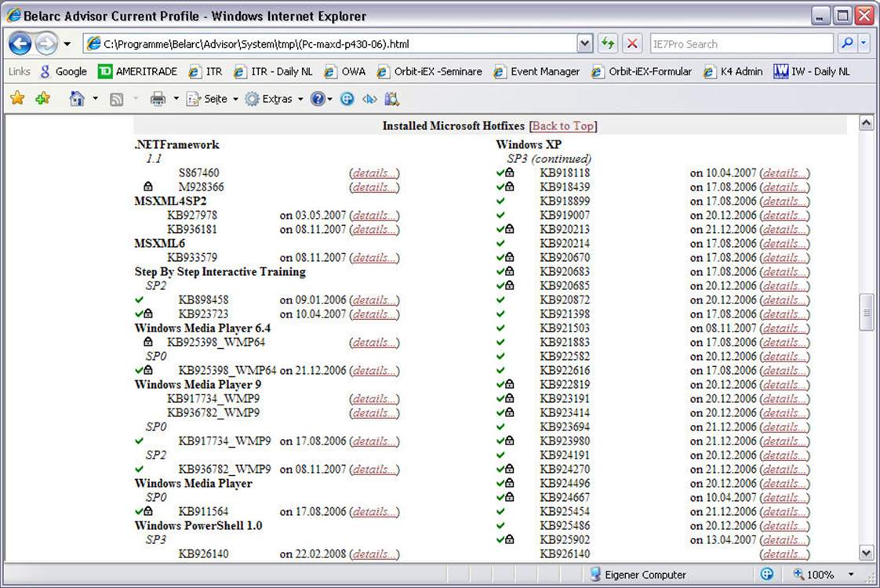The width and height of the screenshot is (880, 588).
Task: Click the Print icon
Action: click(x=158, y=100)
